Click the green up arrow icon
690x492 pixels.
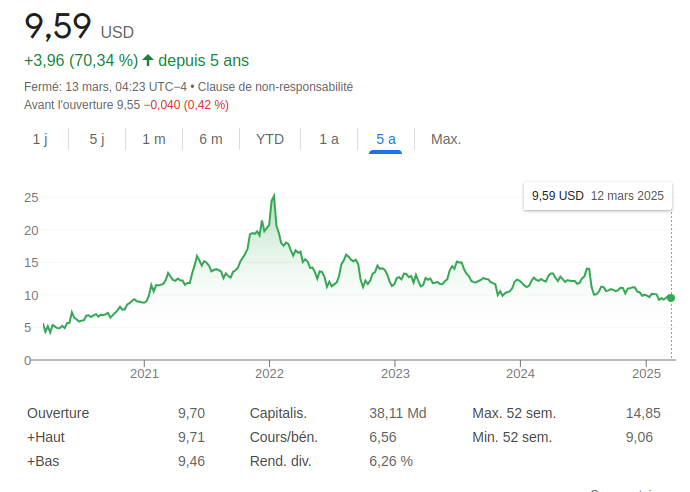pos(149,60)
